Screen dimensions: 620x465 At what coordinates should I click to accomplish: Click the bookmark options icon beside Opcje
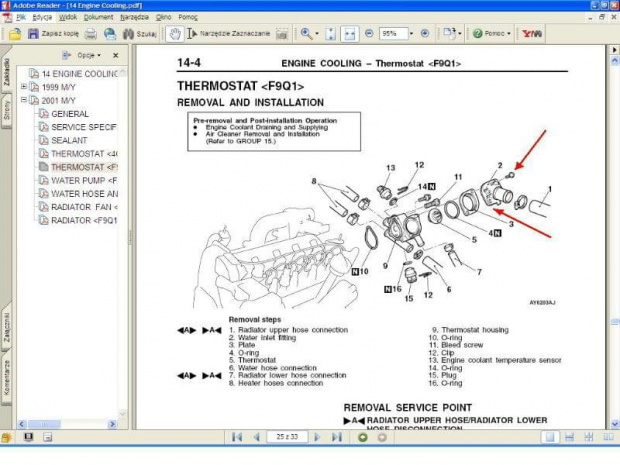66,55
